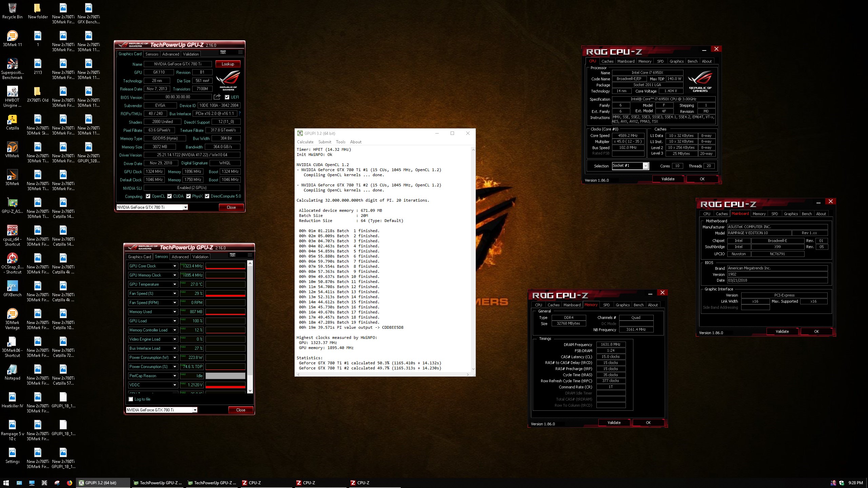This screenshot has width=868, height=488.
Task: Expand Memory Used sensor dropdown
Action: (175, 312)
